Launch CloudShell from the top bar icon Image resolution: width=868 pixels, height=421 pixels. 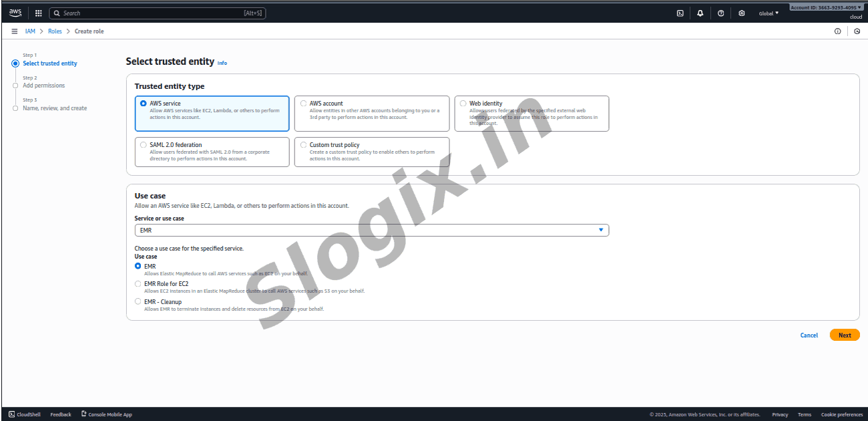tap(680, 13)
